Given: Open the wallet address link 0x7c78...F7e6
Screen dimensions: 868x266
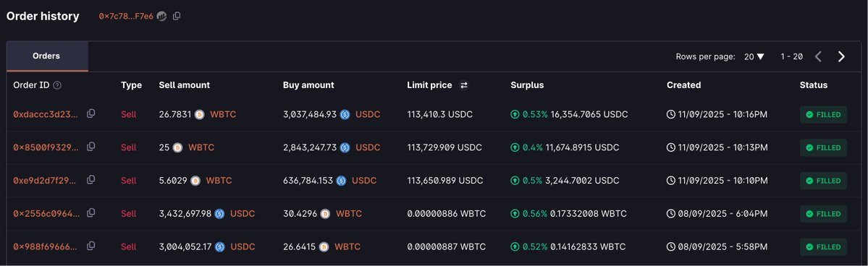Looking at the screenshot, I should point(126,17).
